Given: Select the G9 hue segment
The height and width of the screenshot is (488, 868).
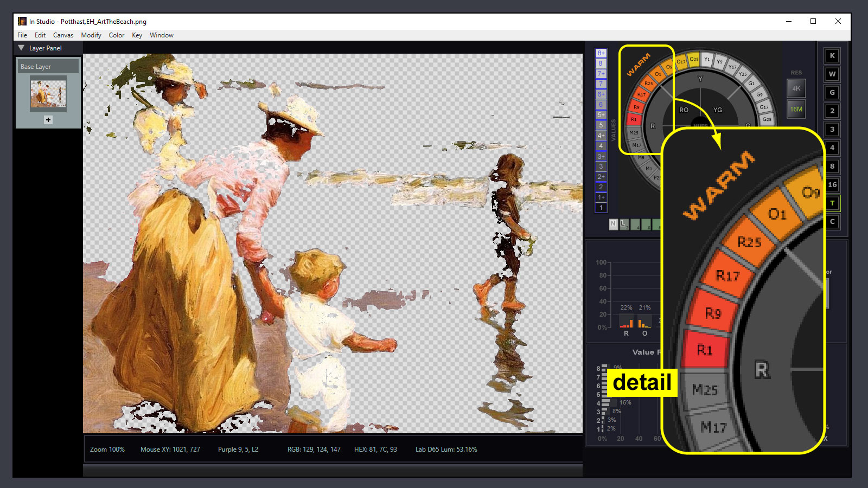Looking at the screenshot, I should point(759,94).
